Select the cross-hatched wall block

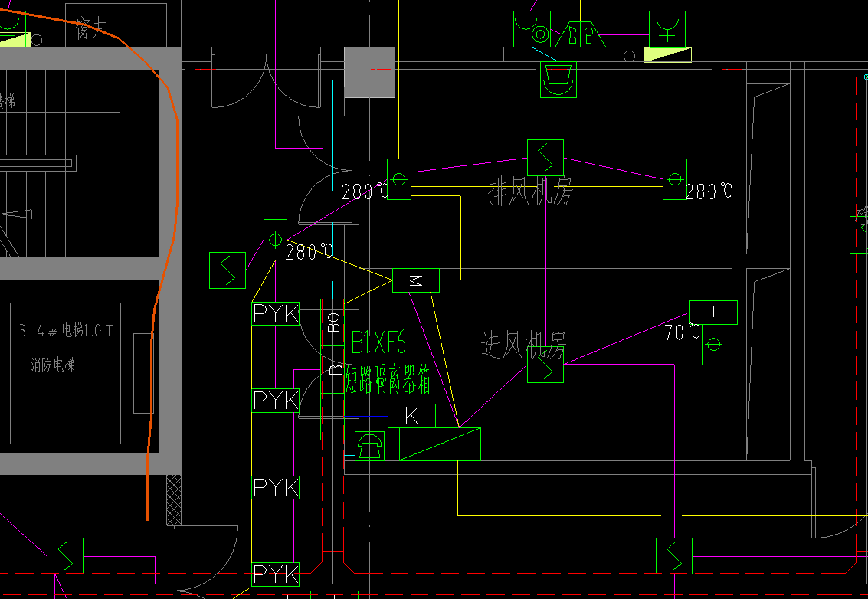coord(174,500)
